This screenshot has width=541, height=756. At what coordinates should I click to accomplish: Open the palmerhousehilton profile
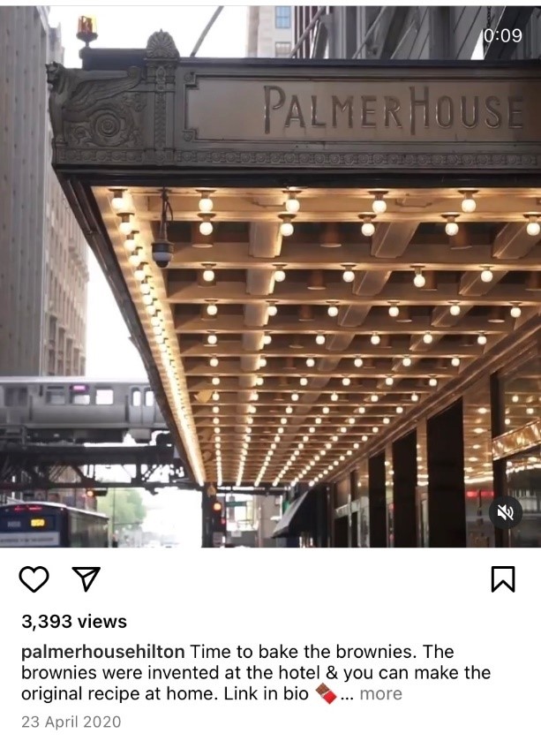tap(102, 652)
